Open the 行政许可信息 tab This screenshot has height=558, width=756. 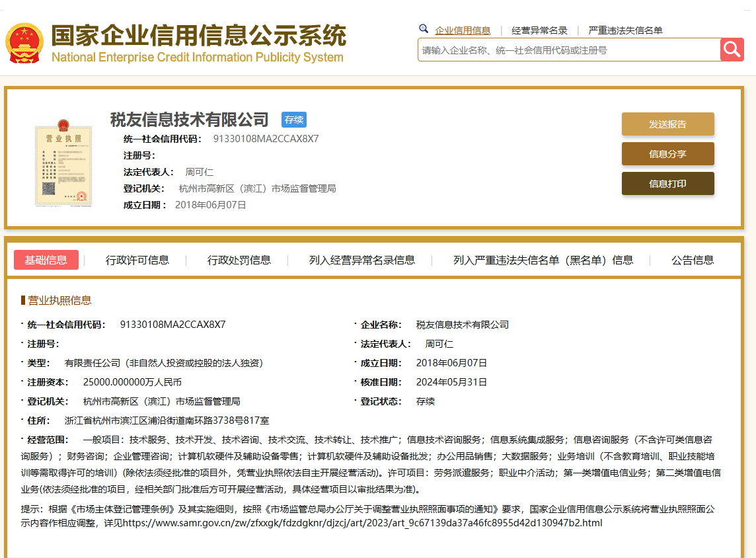coord(137,260)
